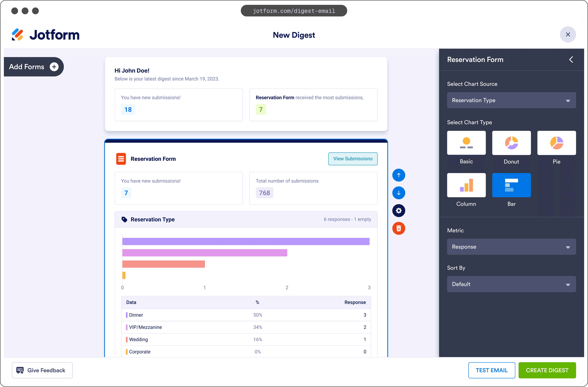Screen dimensions: 588x387
Task: Select Donut chart type
Action: coord(511,143)
